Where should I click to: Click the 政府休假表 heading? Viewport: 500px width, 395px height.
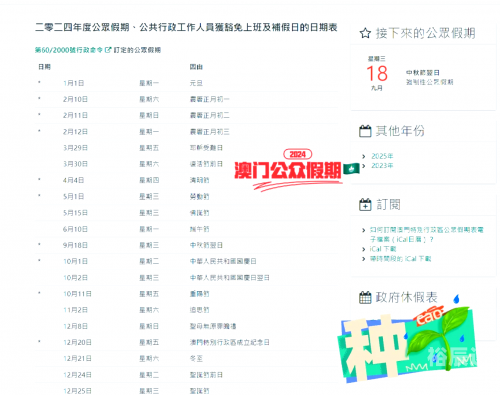coord(406,297)
